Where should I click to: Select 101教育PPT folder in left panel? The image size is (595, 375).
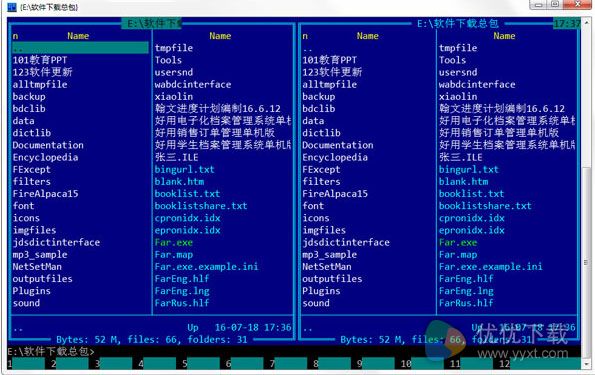tap(40, 60)
